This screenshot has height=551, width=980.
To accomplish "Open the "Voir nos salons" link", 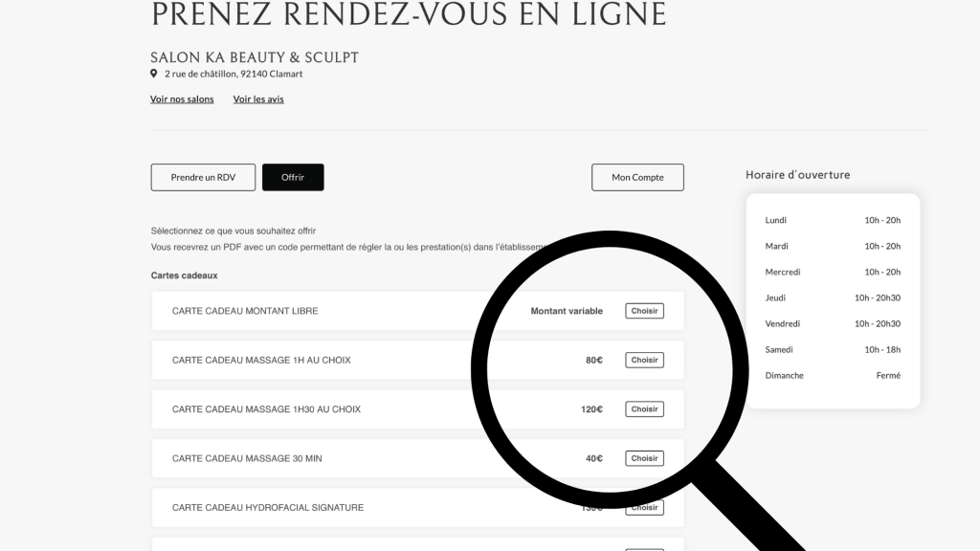I will (x=182, y=99).
